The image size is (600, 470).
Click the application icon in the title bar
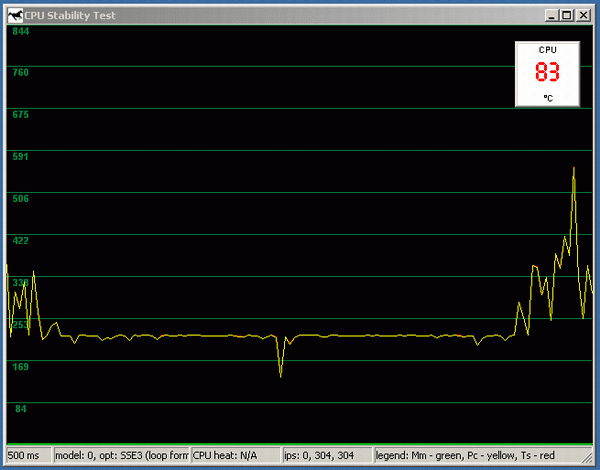point(13,15)
